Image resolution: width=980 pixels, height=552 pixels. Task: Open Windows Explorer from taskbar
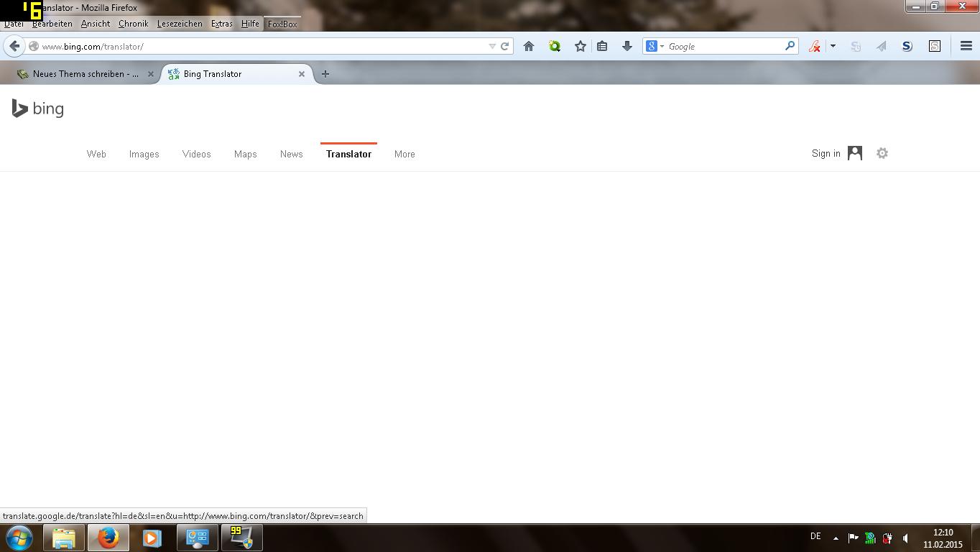point(64,538)
